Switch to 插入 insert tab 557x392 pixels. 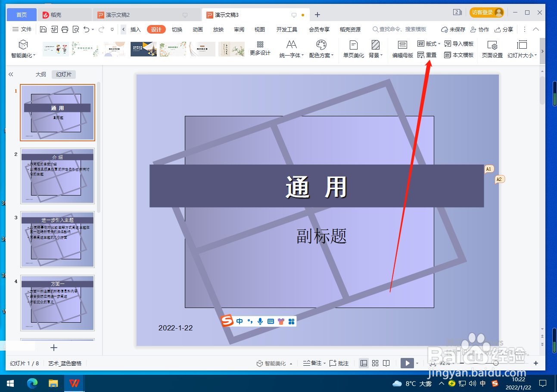(136, 29)
